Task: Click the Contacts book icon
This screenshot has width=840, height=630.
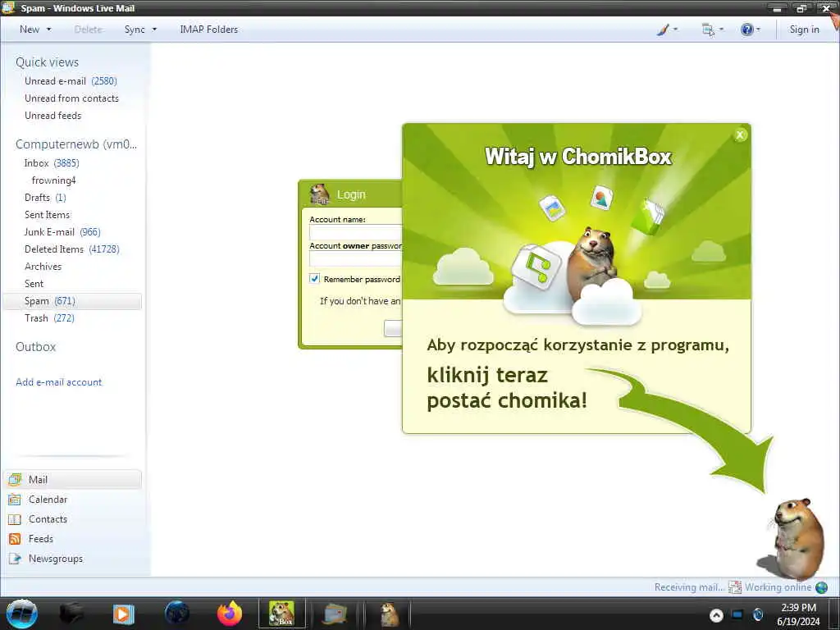Action: (x=15, y=519)
